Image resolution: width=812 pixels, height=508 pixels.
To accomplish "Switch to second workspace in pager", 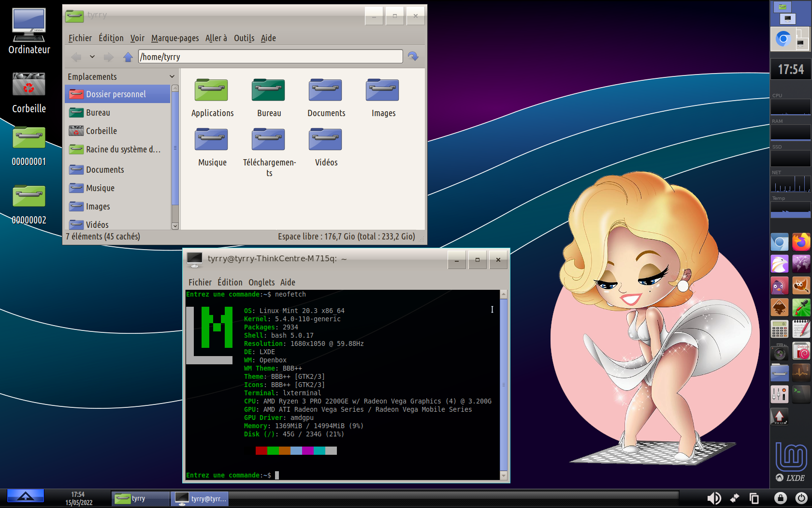I will [x=791, y=39].
